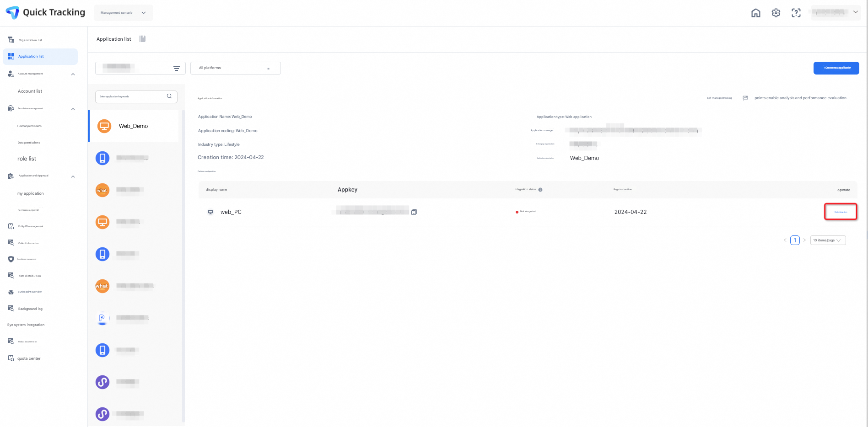
Task: Open the user account dropdown
Action: pos(836,12)
